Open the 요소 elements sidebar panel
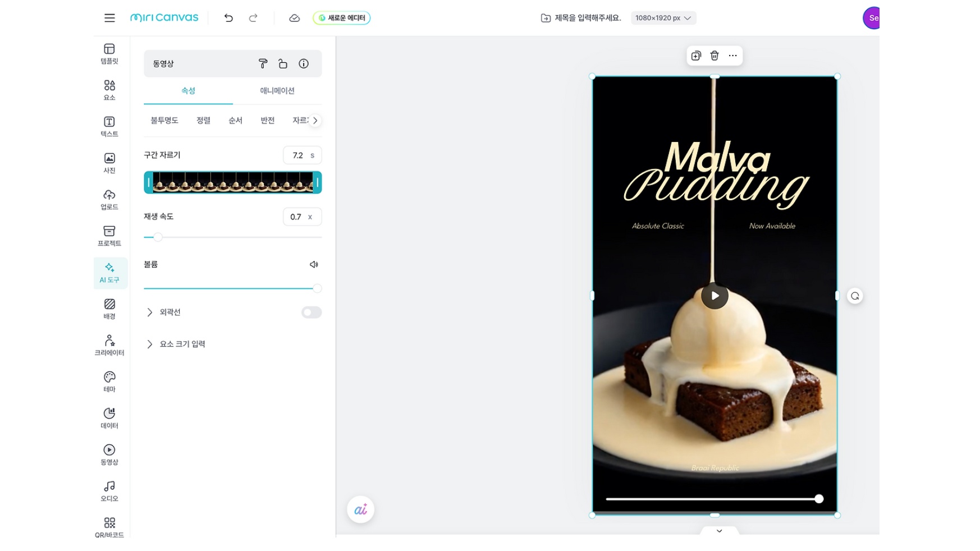This screenshot has width=980, height=551. [109, 90]
